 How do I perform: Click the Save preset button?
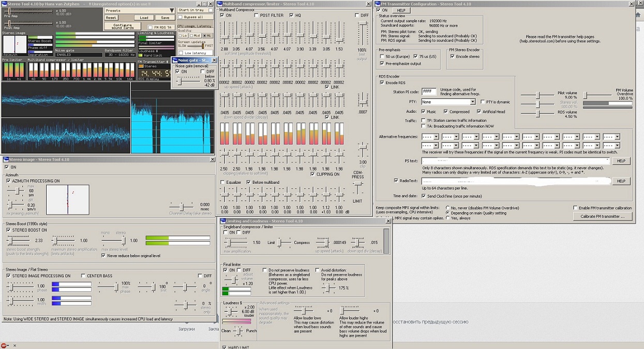(165, 18)
